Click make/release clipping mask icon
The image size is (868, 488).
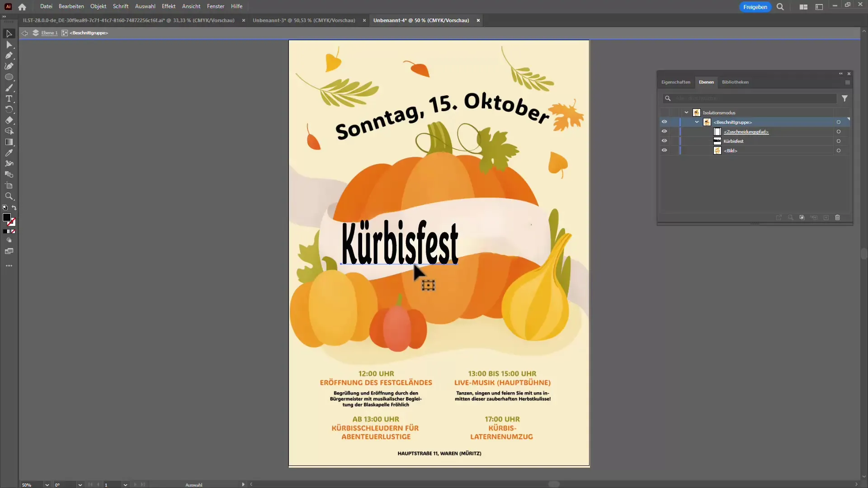[802, 218]
